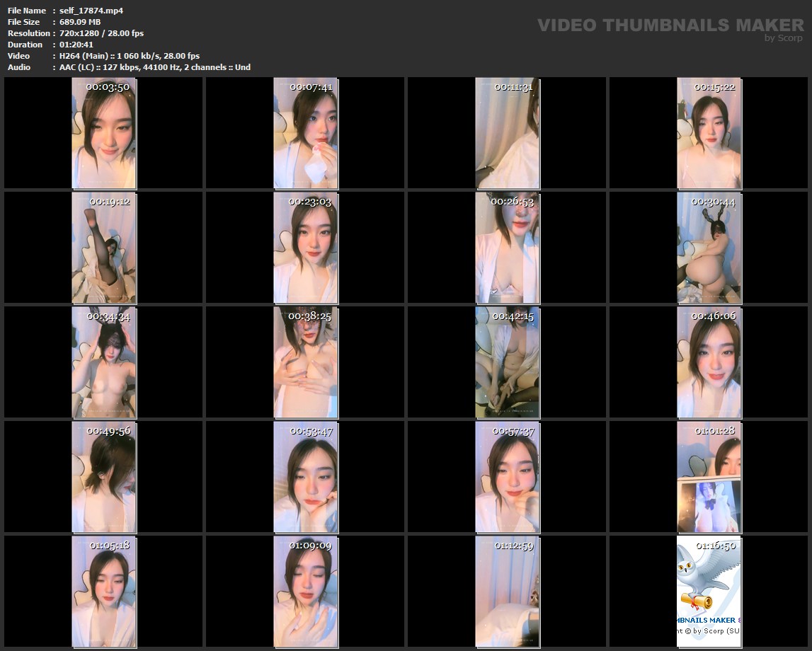The width and height of the screenshot is (812, 651).
Task: Open the 00:53:47 frame
Action: click(306, 477)
